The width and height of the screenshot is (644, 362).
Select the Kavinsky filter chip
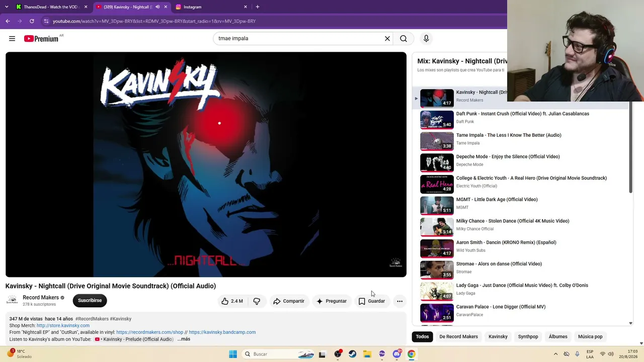[498, 337]
